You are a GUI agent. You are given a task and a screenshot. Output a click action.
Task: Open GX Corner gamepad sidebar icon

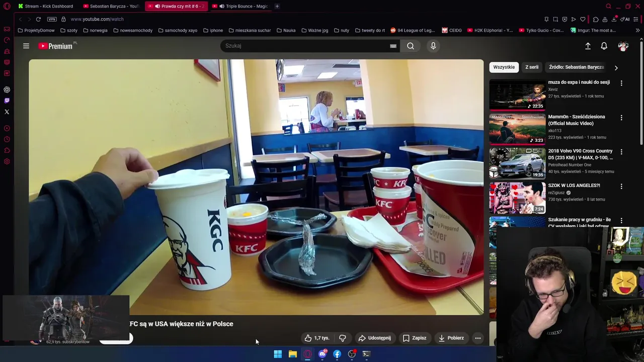[7, 29]
